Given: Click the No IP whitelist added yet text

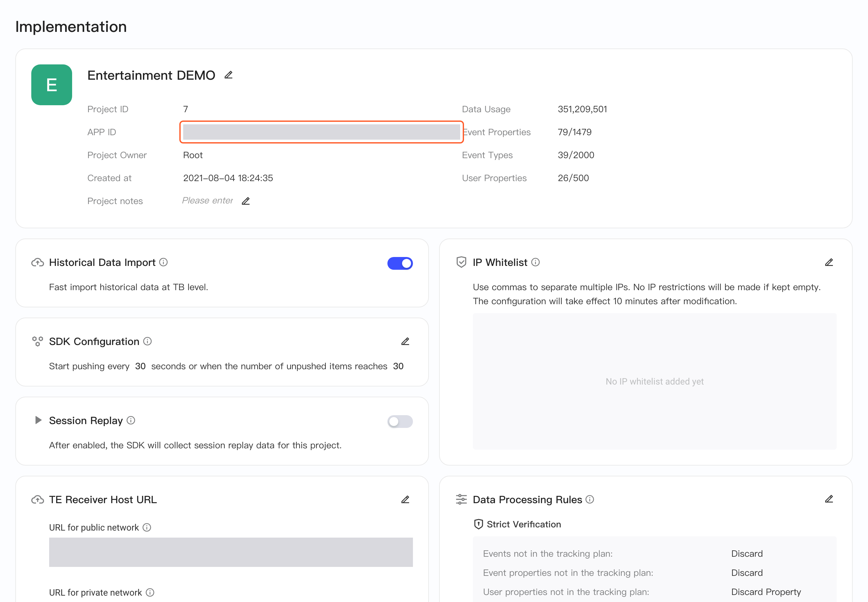Looking at the screenshot, I should pyautogui.click(x=655, y=381).
